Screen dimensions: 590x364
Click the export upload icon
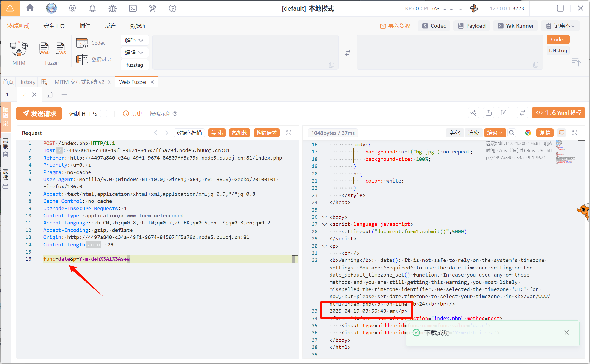click(x=489, y=113)
